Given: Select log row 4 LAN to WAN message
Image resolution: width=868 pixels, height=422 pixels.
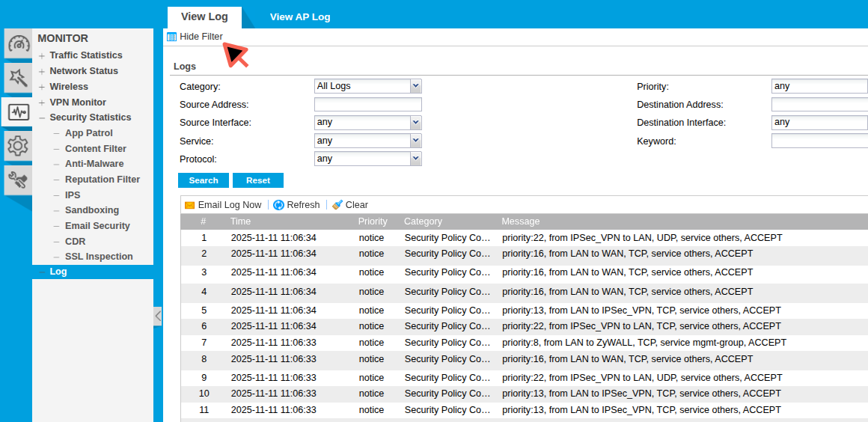Looking at the screenshot, I should tap(627, 291).
